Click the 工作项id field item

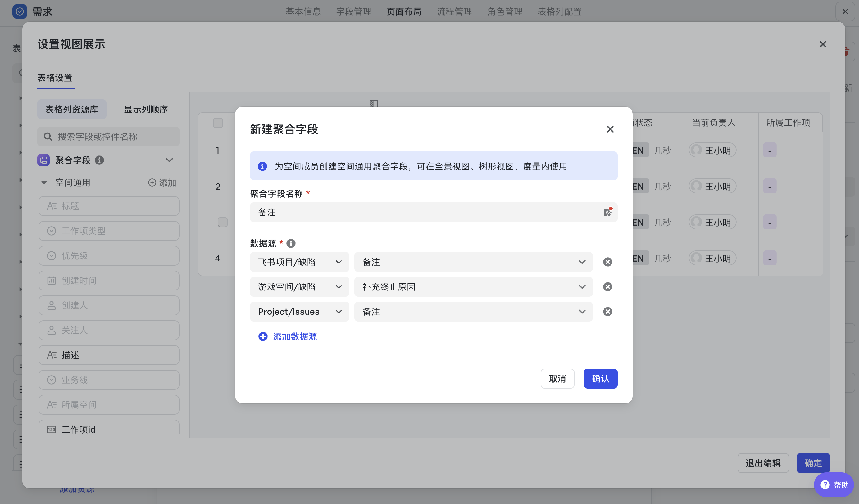click(x=109, y=428)
